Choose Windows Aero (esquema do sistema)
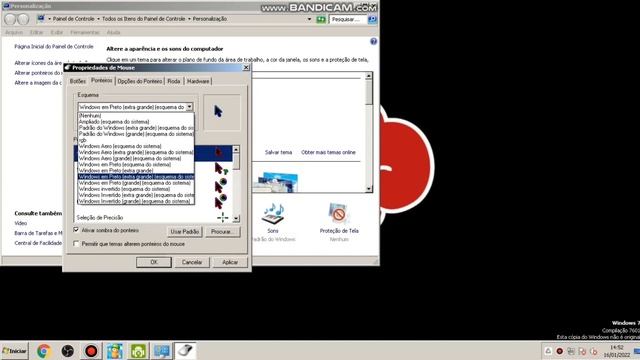The width and height of the screenshot is (640, 360). point(136,146)
